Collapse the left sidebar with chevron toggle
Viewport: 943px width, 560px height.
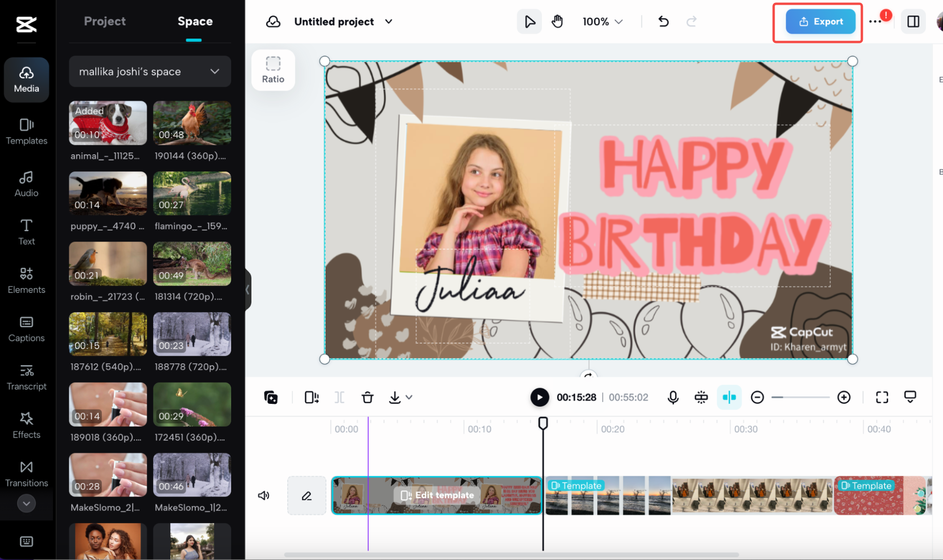click(x=247, y=290)
